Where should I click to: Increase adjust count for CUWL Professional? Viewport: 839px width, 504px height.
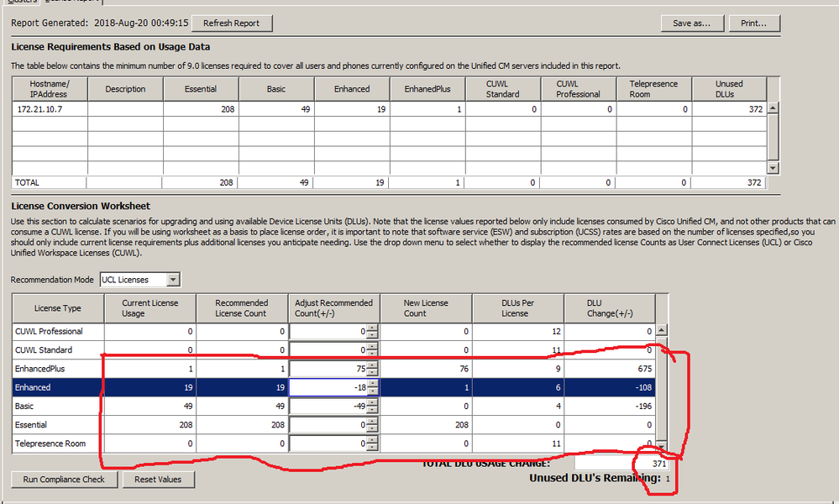372,328
